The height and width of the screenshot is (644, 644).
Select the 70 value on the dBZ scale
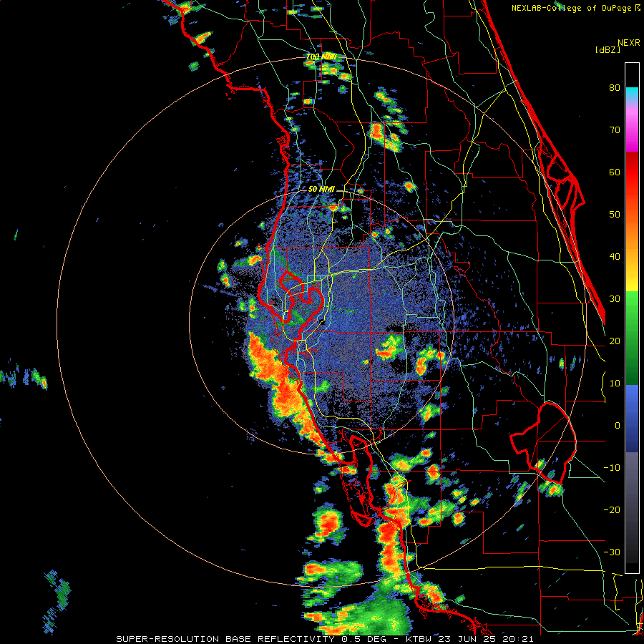pyautogui.click(x=615, y=130)
